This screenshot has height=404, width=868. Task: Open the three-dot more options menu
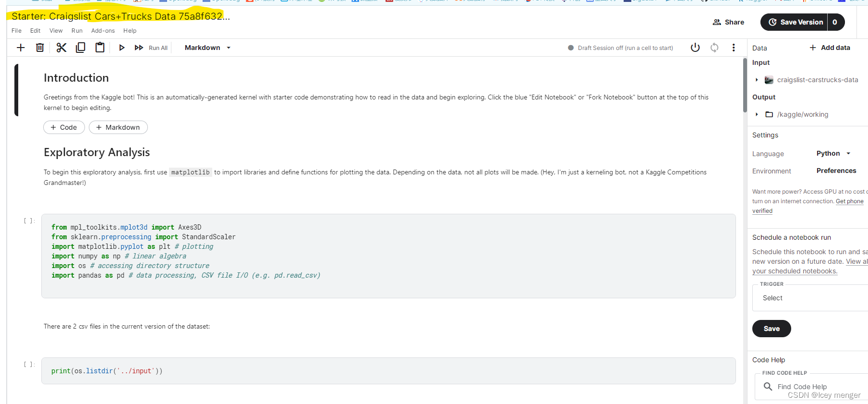(734, 48)
